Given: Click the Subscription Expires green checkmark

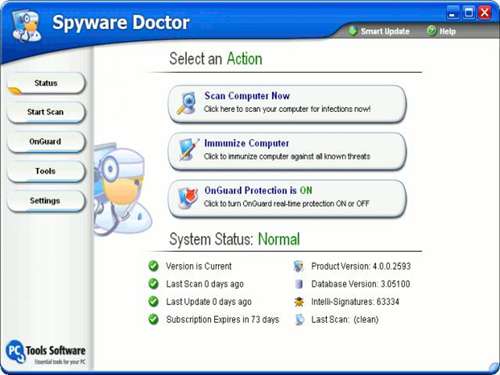Looking at the screenshot, I should click(x=153, y=319).
